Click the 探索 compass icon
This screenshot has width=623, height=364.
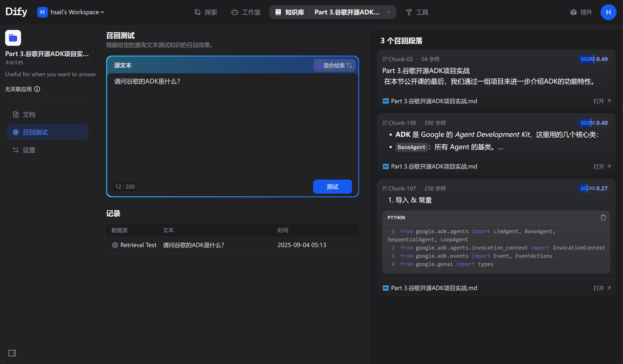click(x=198, y=12)
